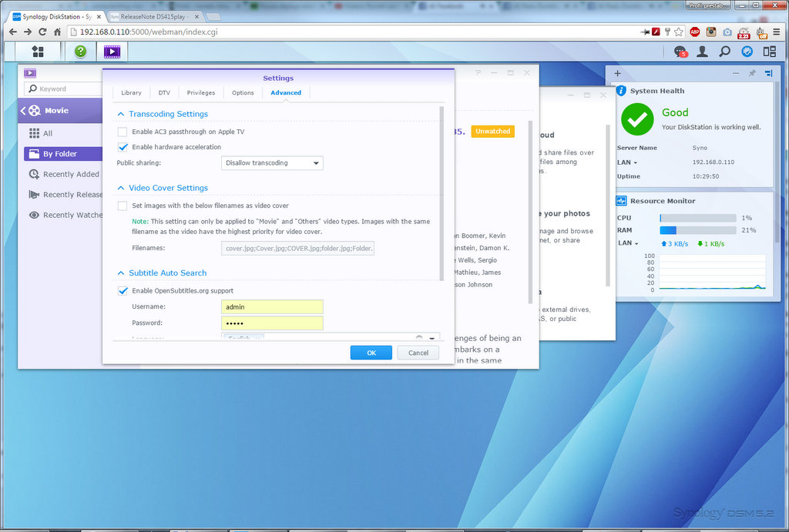Switch to the DTV tab
The width and height of the screenshot is (789, 532).
click(164, 92)
